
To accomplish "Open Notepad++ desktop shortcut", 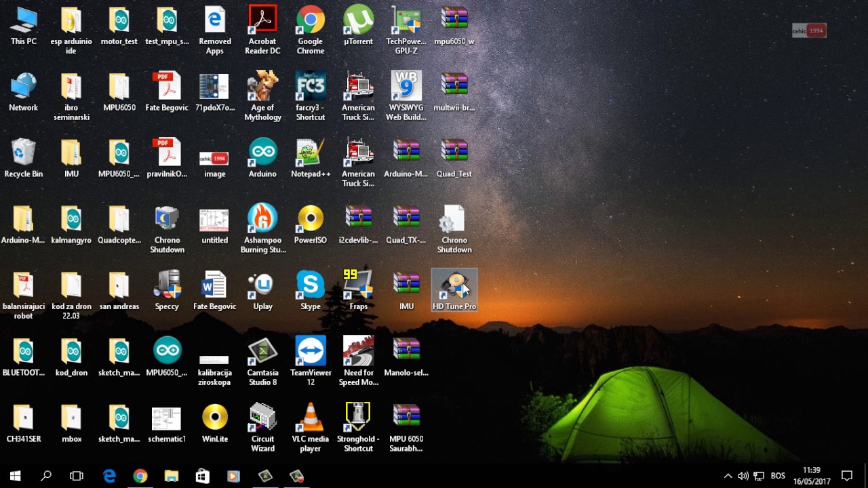I will [x=311, y=159].
